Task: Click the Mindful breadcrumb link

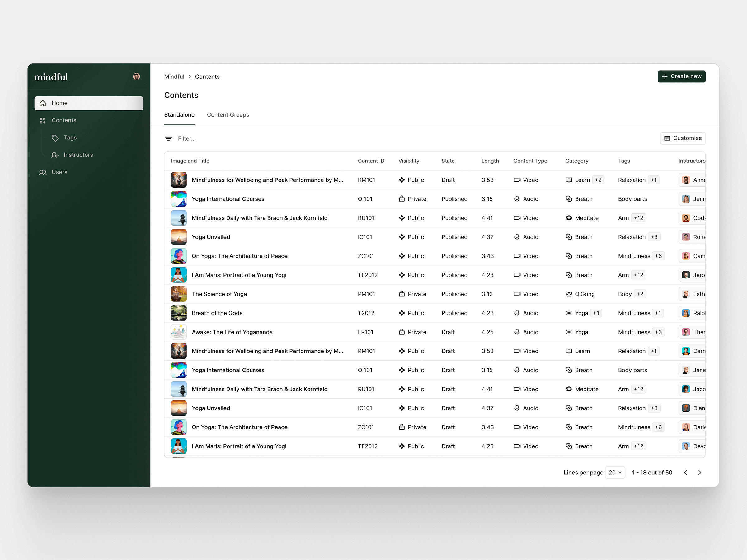Action: pyautogui.click(x=174, y=77)
